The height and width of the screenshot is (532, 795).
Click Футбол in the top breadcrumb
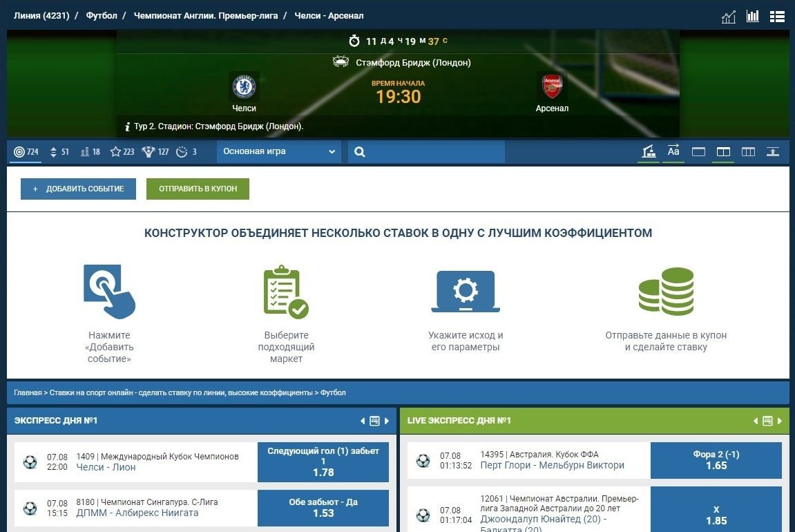(102, 15)
